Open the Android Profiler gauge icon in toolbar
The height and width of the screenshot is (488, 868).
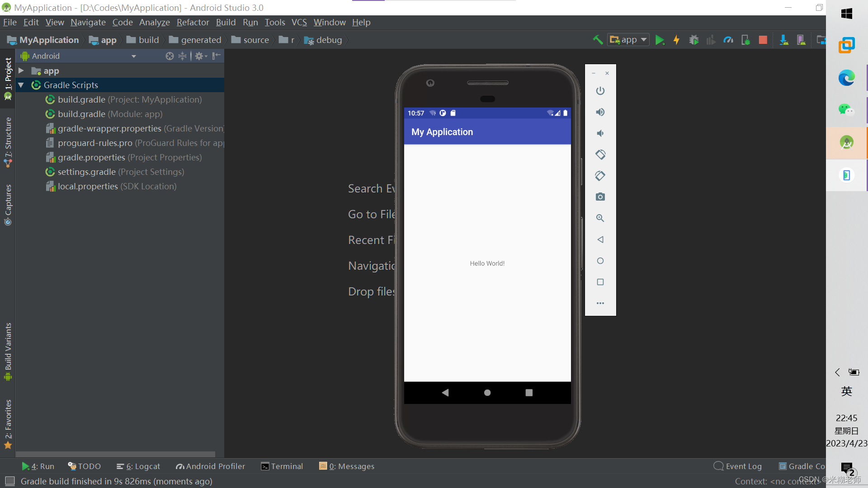[x=728, y=40]
